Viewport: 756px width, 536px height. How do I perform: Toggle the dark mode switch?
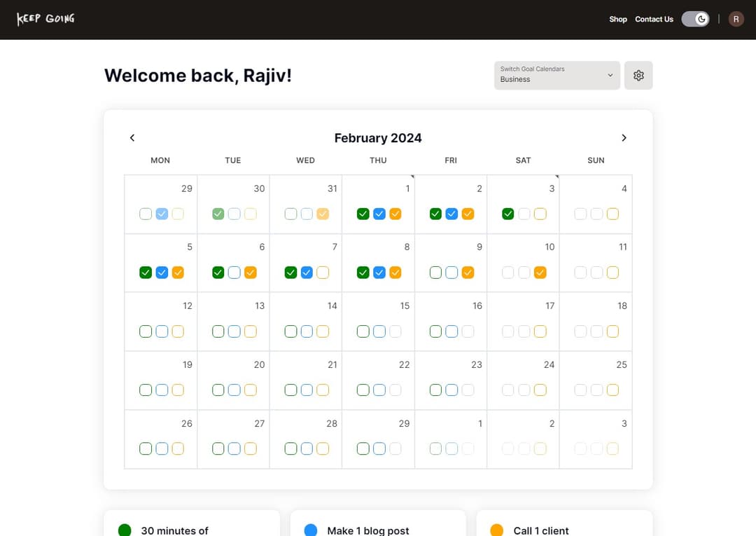695,19
